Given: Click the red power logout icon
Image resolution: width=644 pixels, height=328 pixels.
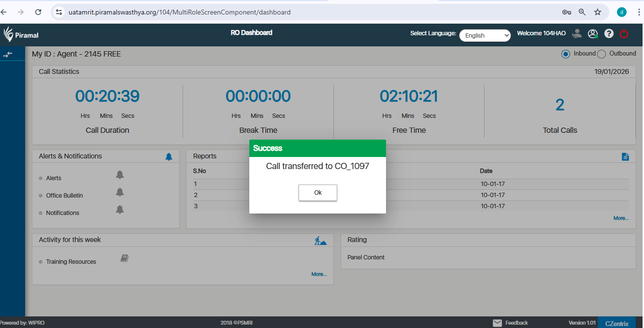Looking at the screenshot, I should tap(624, 34).
